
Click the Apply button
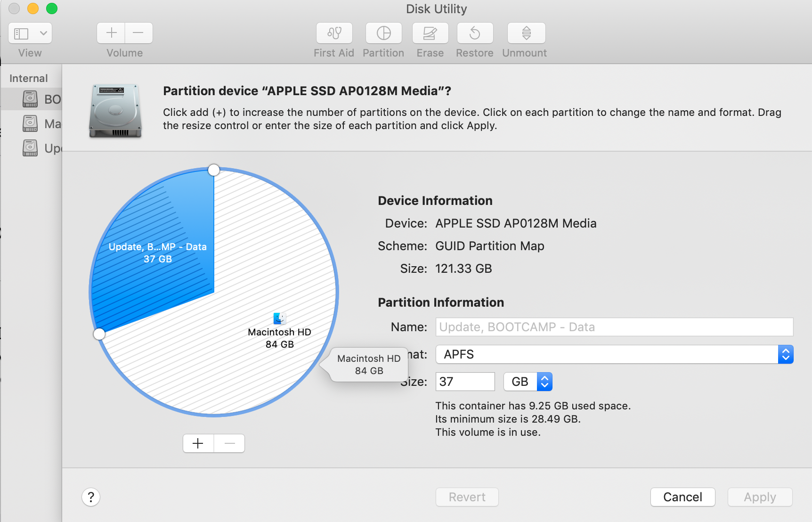(760, 497)
